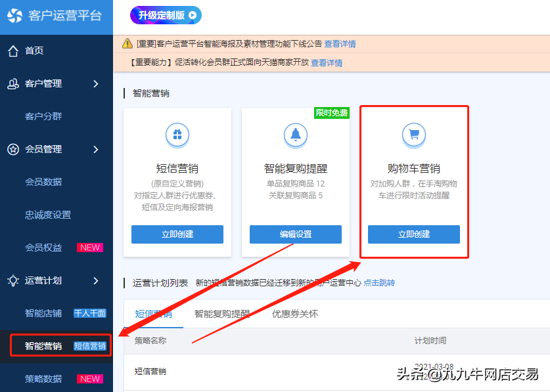
Task: Click the 购物车营销 card title
Action: pos(414,169)
